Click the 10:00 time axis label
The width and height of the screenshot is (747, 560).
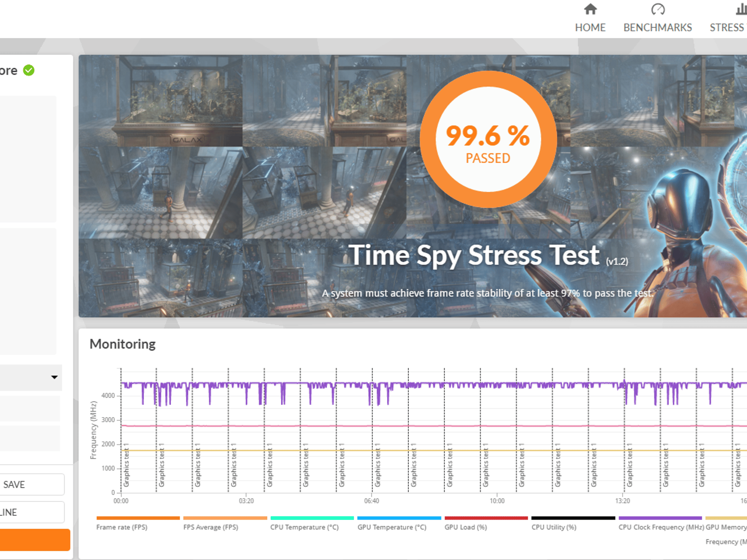point(497,501)
